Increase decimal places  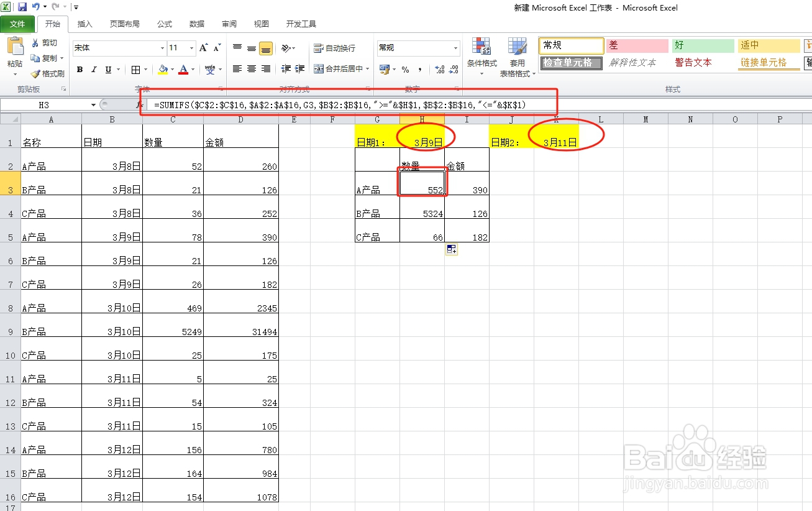point(440,70)
